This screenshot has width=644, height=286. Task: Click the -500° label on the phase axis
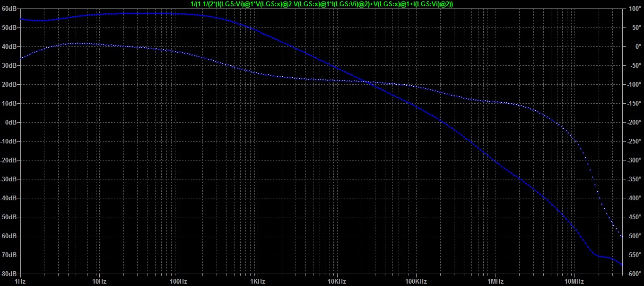pos(634,236)
